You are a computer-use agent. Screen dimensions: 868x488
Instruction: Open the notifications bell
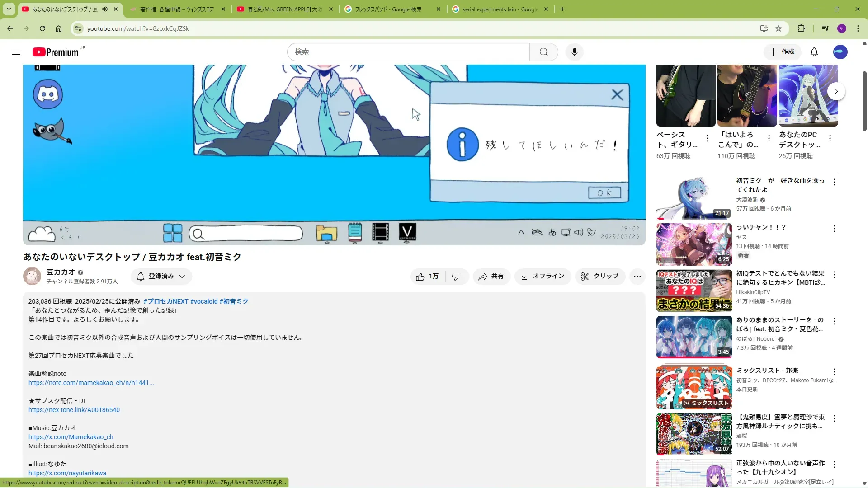point(814,52)
